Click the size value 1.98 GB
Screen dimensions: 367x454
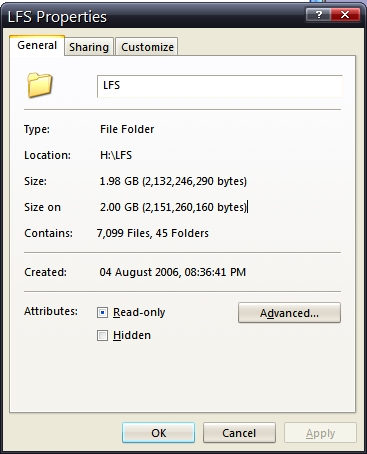pyautogui.click(x=119, y=181)
